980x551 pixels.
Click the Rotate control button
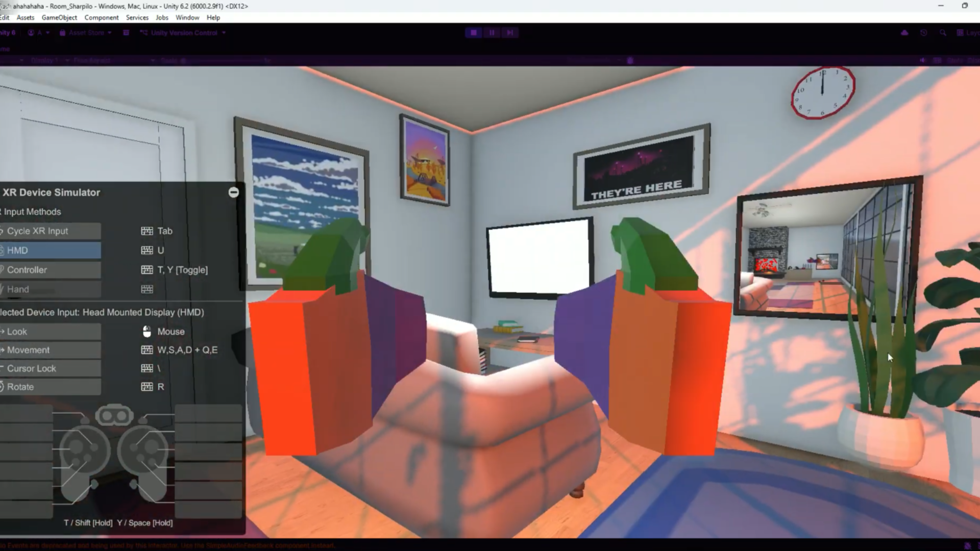tap(50, 387)
